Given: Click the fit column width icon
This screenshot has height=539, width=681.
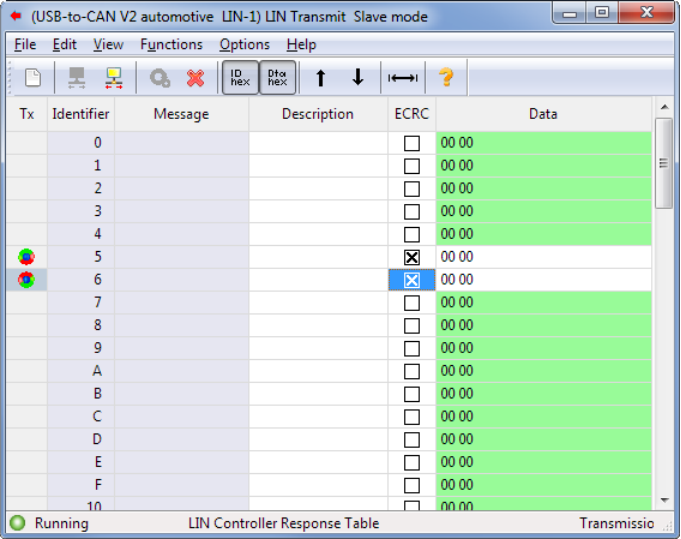Looking at the screenshot, I should click(403, 78).
